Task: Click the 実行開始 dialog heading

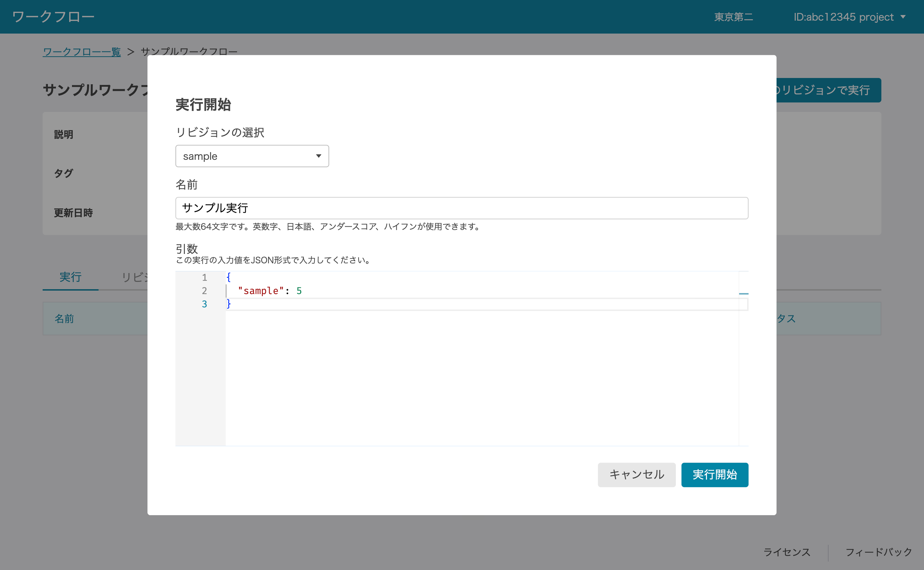Action: coord(203,105)
